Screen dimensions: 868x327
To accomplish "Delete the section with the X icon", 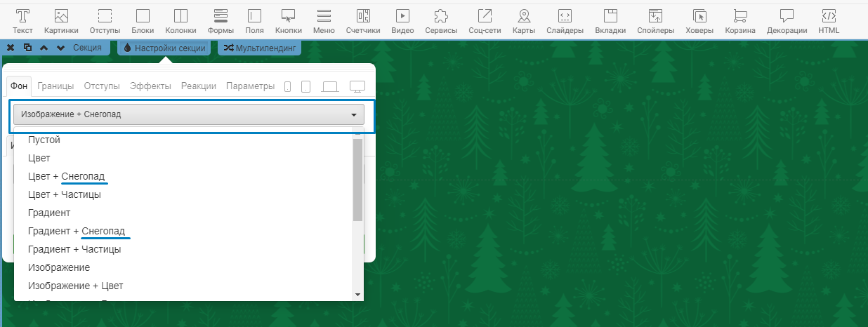I will point(11,48).
